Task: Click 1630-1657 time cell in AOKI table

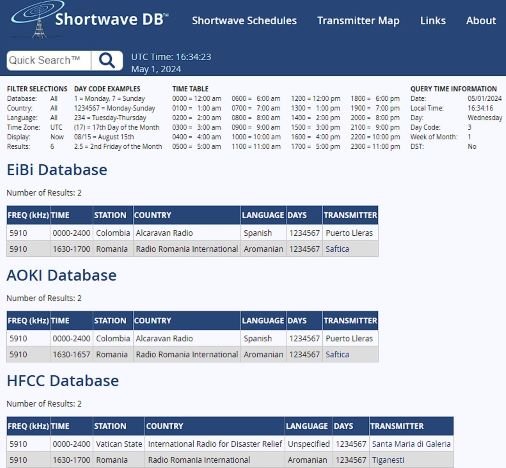Action: 71,354
